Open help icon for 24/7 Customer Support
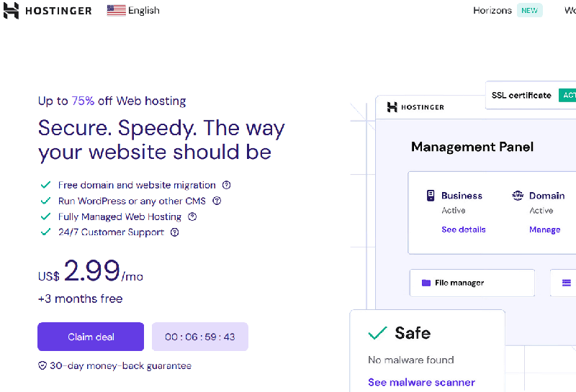 click(175, 232)
